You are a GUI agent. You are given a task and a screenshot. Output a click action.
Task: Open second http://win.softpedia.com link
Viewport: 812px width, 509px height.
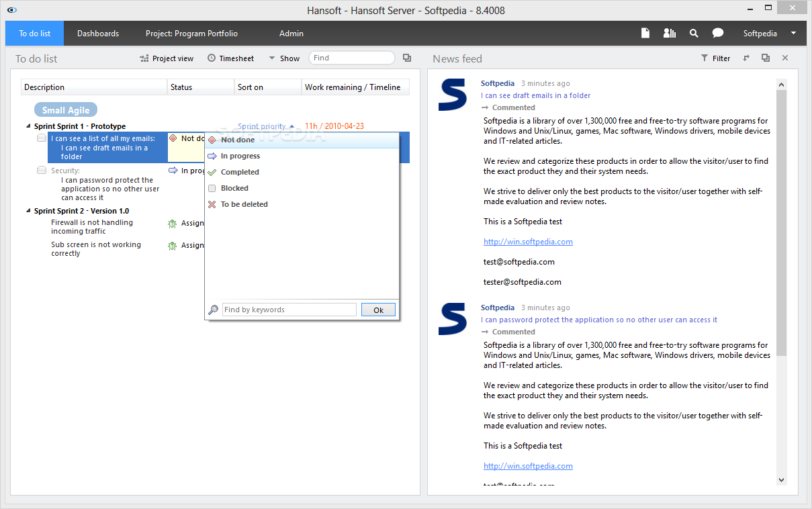click(528, 466)
